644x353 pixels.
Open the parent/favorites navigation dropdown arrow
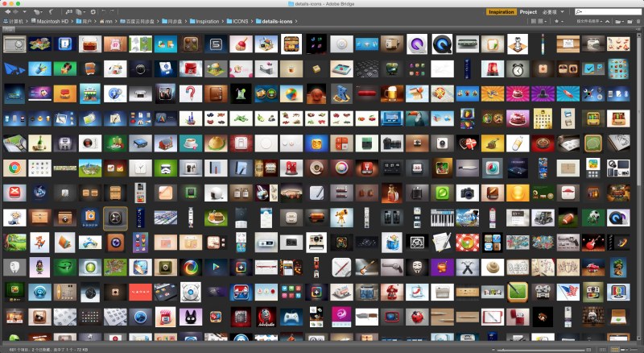[x=24, y=12]
